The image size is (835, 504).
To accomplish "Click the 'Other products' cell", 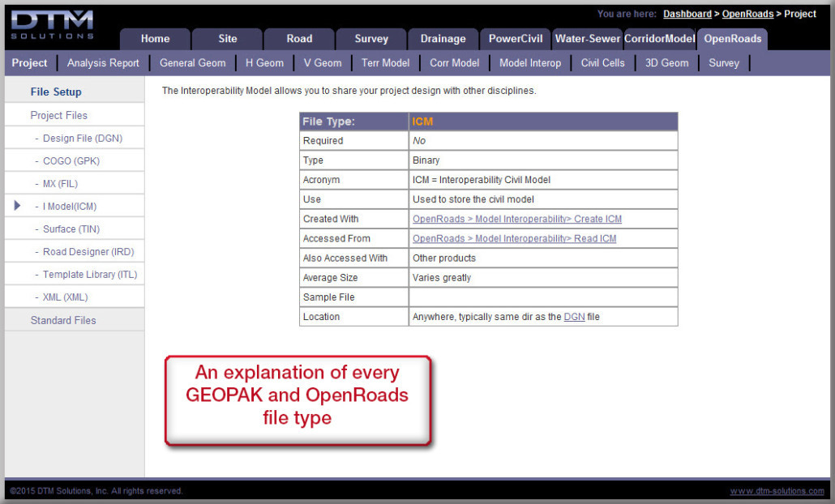I will 543,258.
